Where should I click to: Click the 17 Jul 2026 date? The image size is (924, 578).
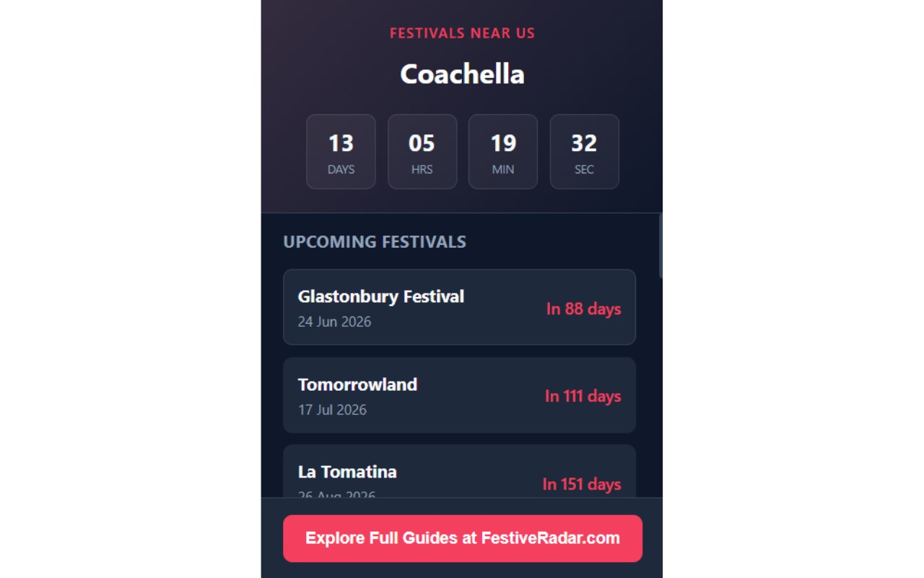coord(332,410)
